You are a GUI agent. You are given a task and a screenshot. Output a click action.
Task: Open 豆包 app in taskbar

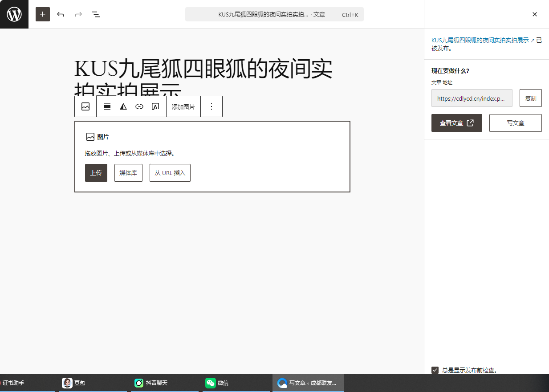point(93,383)
